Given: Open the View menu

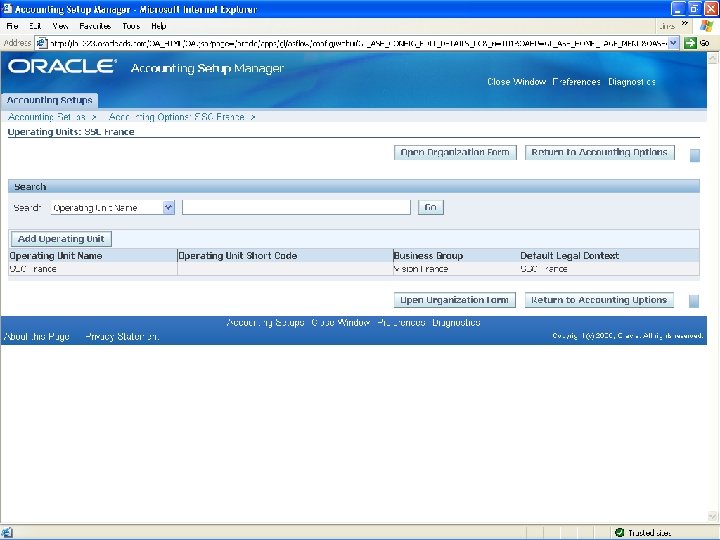Looking at the screenshot, I should click(60, 26).
